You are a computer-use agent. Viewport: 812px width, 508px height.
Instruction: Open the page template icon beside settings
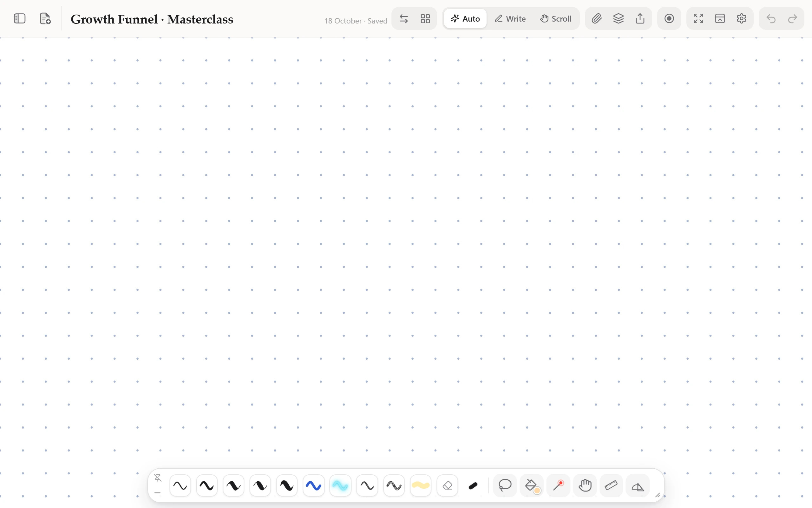tap(720, 18)
